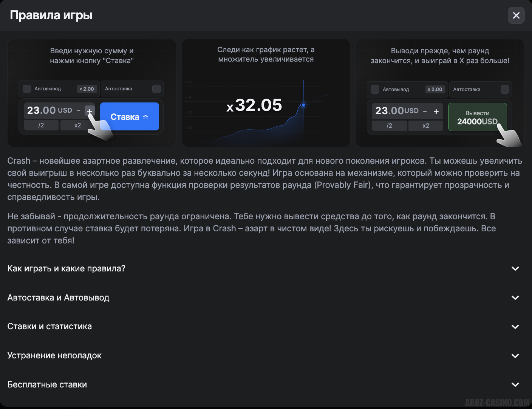532x409 pixels.
Task: Toggle Автоставка checkbox in third panel
Action: 504,90
